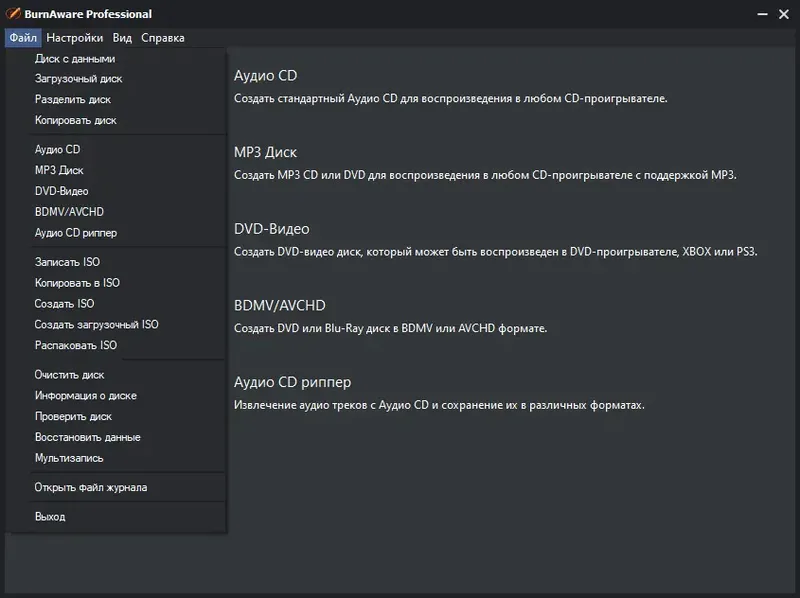Click the DVD-Видео heading in main panel
This screenshot has height=598, width=800.
tap(272, 229)
